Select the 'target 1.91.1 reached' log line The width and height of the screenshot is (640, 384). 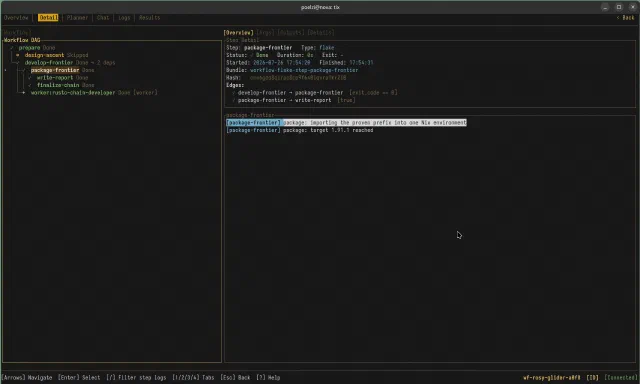300,130
